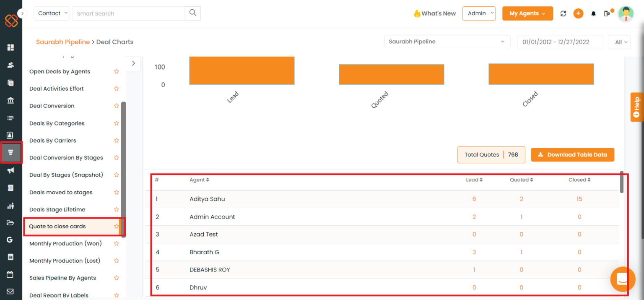Viewport: 644px width, 300px height.
Task: Star the Deal Conversion report
Action: [117, 106]
